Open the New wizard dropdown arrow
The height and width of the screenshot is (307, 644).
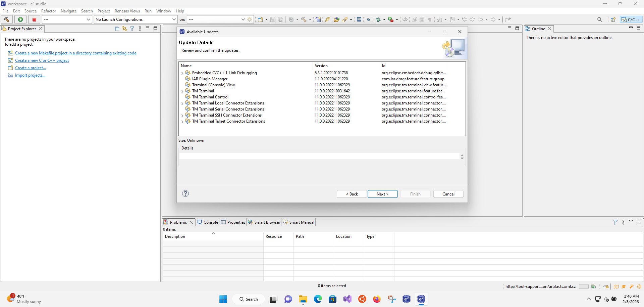pyautogui.click(x=266, y=19)
